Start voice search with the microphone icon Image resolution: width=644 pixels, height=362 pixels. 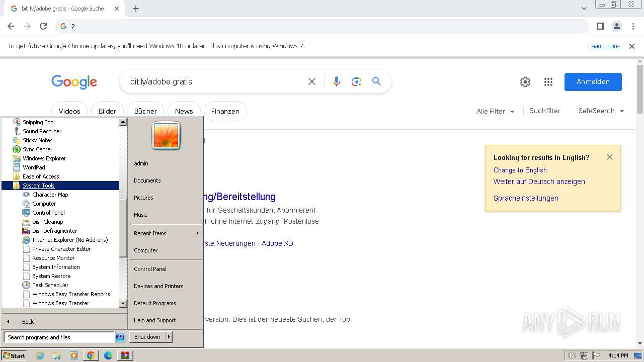(337, 81)
